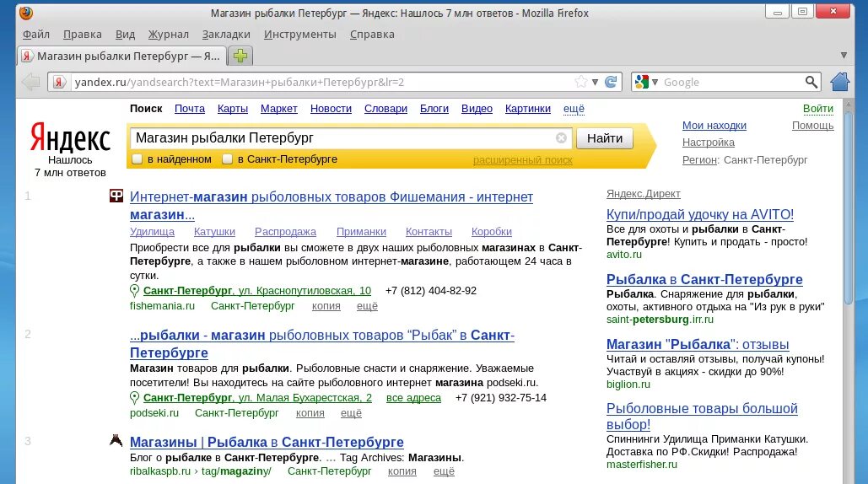
Task: Click the Yandex favicon on the browser tab
Action: [x=26, y=56]
